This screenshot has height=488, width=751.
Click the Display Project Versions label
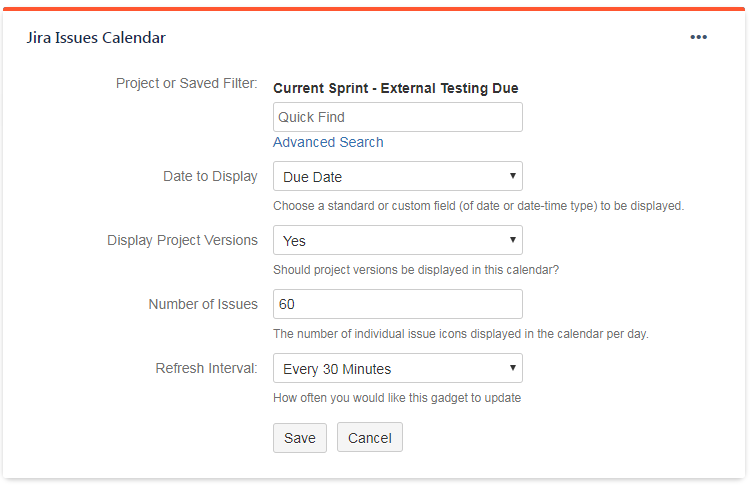click(x=182, y=240)
